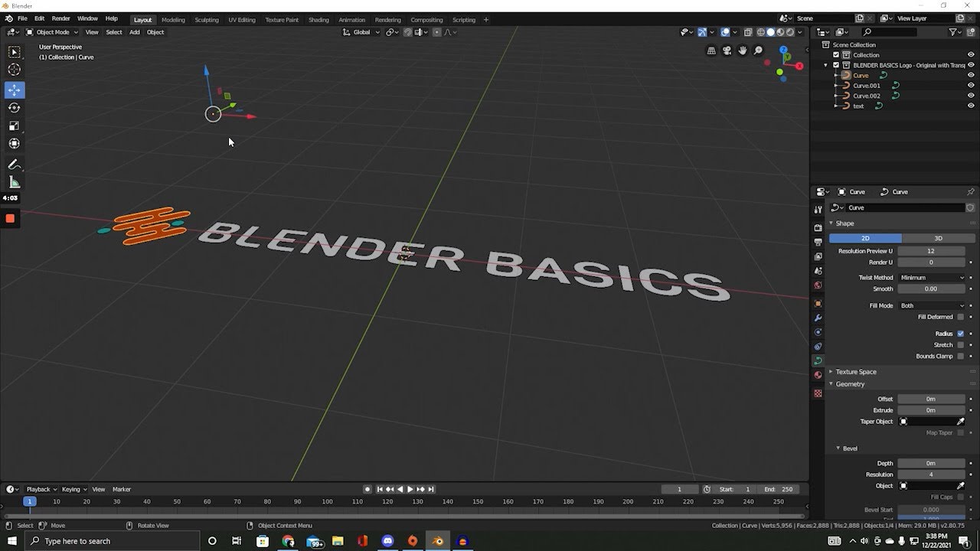Create a new collection in outliner

pos(971,32)
